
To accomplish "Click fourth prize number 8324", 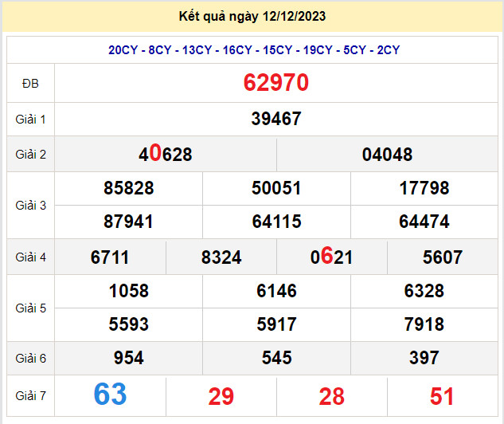I will [221, 257].
